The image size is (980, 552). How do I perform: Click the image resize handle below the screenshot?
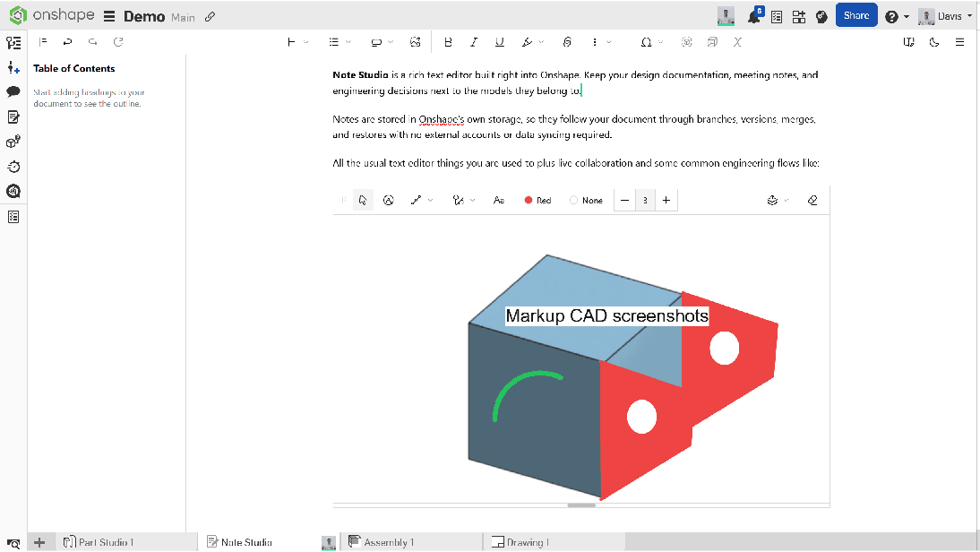click(581, 505)
